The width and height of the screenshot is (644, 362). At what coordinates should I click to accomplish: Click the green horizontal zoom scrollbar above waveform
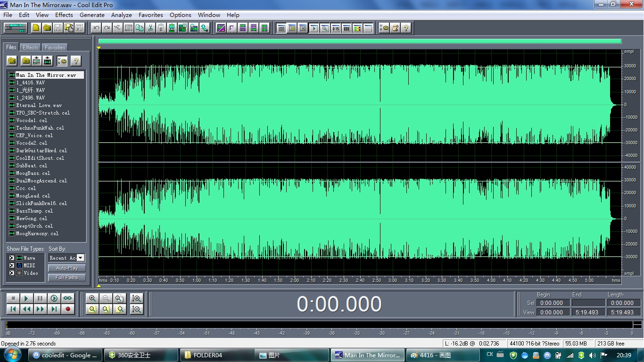[360, 41]
